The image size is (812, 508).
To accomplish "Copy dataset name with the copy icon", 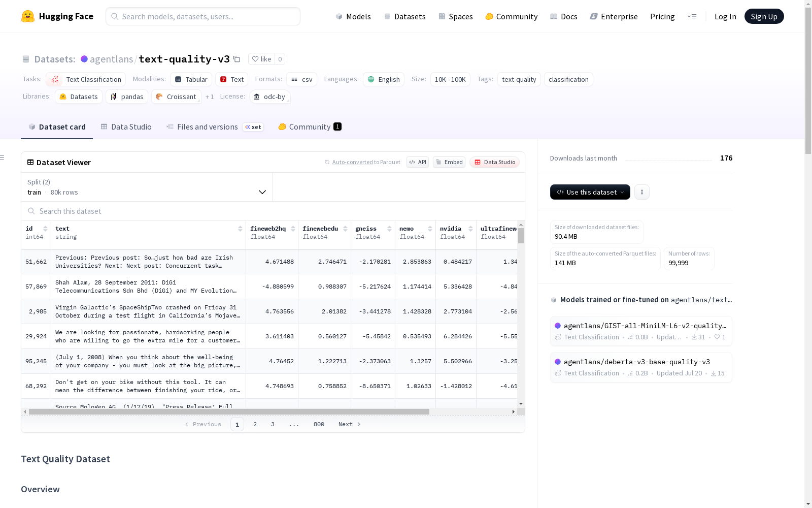I will coord(236,59).
